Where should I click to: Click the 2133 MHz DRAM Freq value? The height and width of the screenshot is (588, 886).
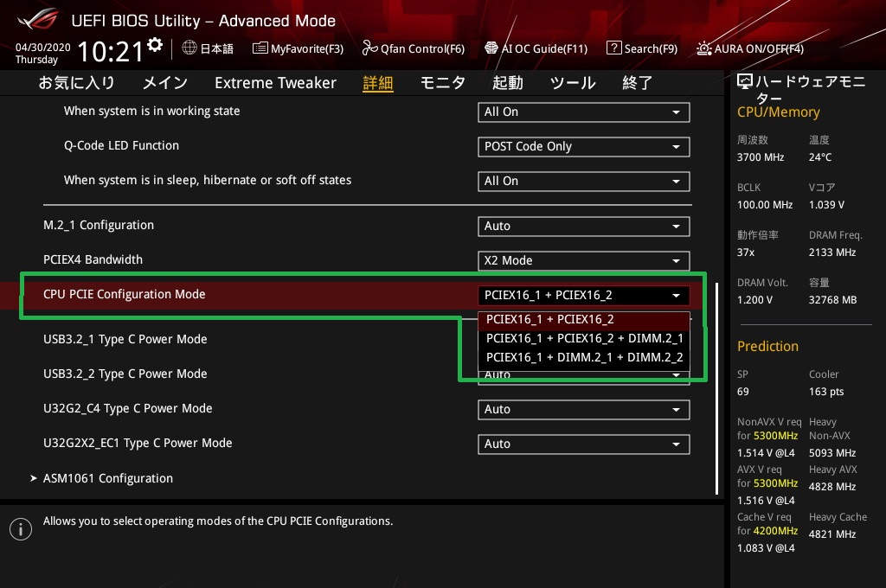pyautogui.click(x=831, y=252)
